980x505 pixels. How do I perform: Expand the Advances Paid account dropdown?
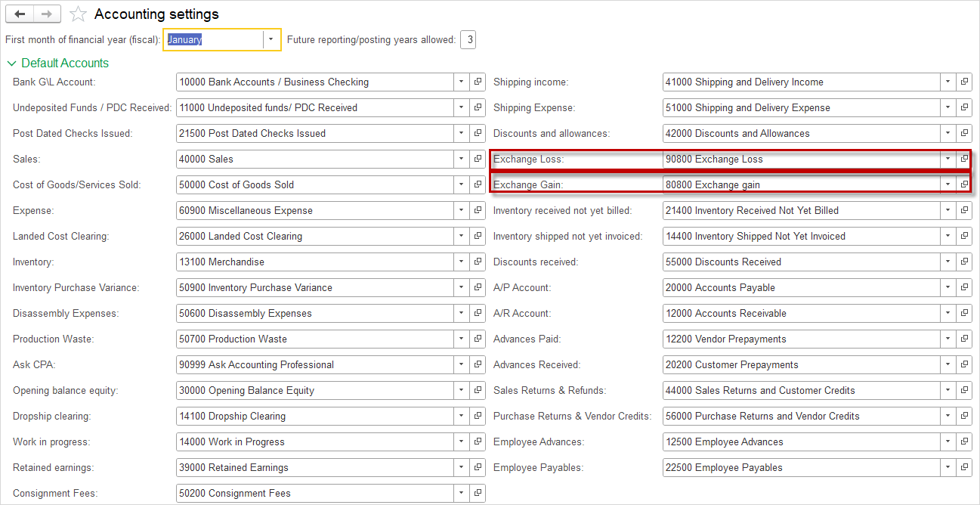[x=948, y=339]
